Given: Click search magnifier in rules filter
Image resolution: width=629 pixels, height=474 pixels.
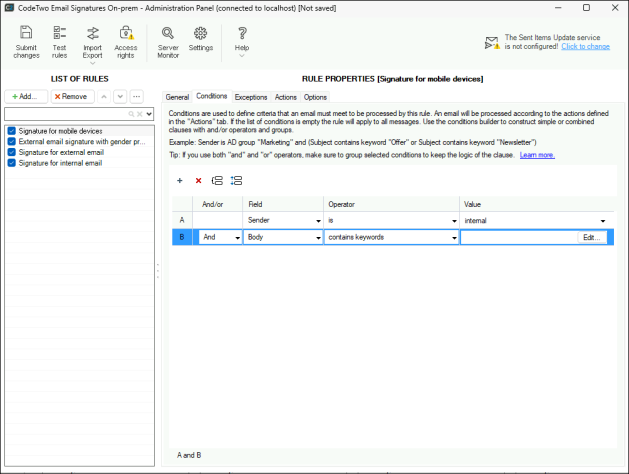Looking at the screenshot, I should pos(131,114).
